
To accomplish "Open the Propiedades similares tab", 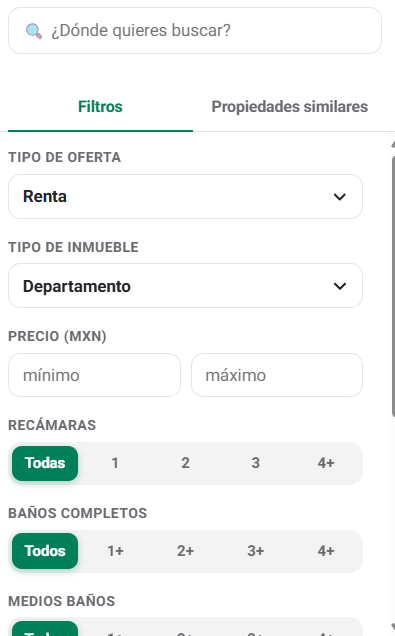I will pyautogui.click(x=290, y=107).
